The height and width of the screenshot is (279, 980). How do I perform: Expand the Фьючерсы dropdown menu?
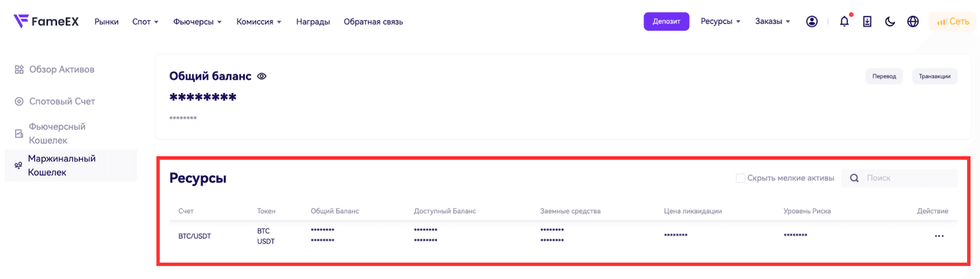(197, 21)
